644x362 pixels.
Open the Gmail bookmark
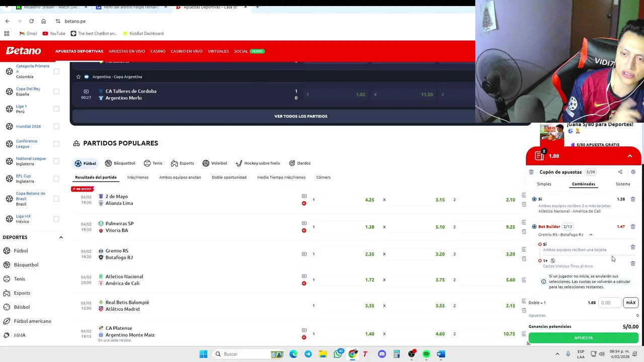click(x=28, y=33)
